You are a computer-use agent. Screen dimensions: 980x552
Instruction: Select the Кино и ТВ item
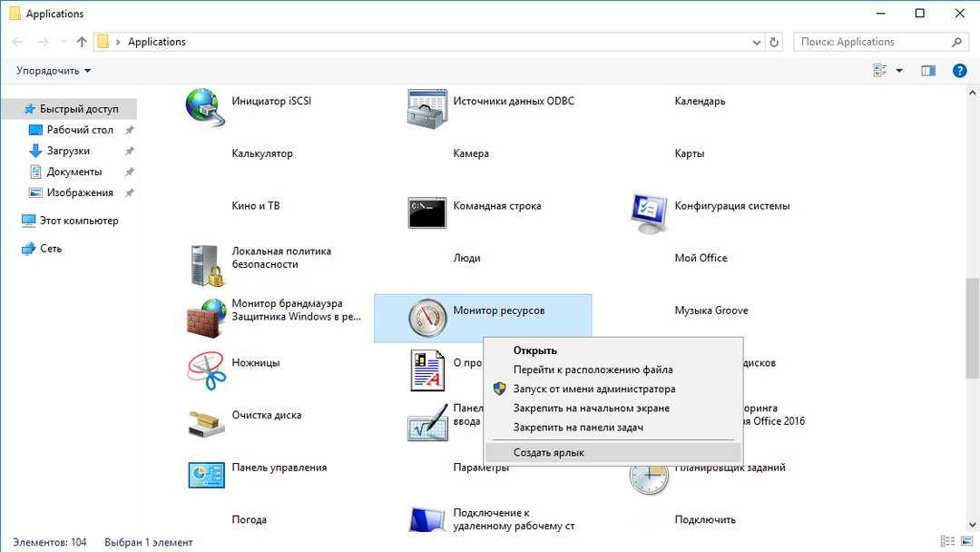coord(256,206)
